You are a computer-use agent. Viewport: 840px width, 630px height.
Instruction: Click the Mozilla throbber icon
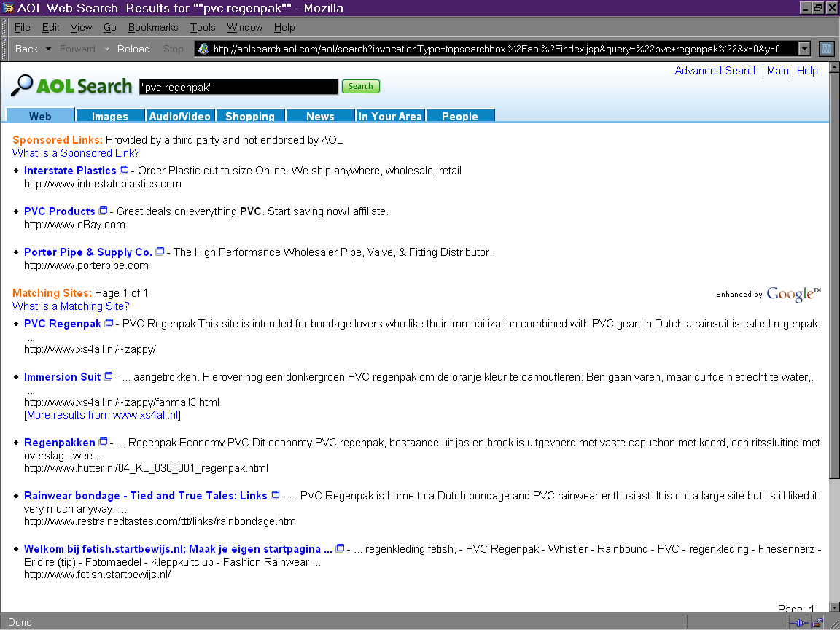click(x=827, y=49)
